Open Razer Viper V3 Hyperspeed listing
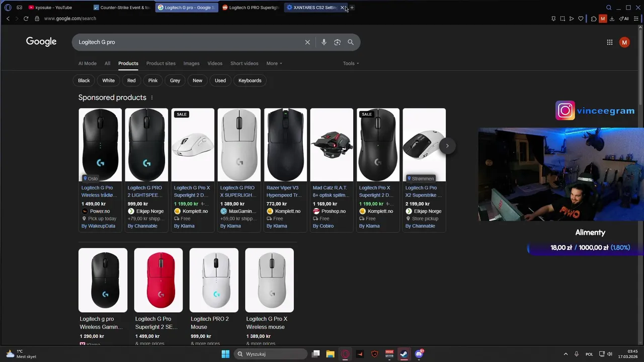 (285, 170)
